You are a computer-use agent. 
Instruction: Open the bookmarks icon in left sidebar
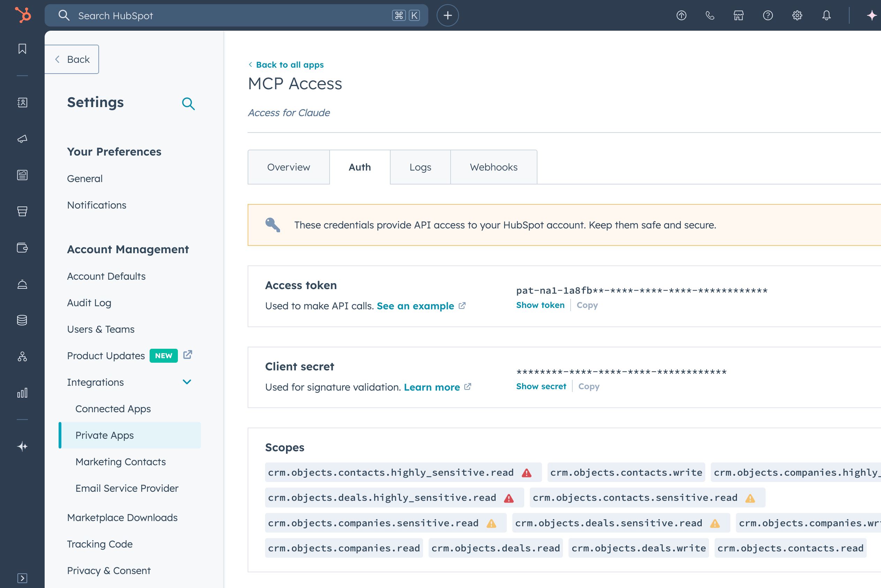[x=22, y=49]
